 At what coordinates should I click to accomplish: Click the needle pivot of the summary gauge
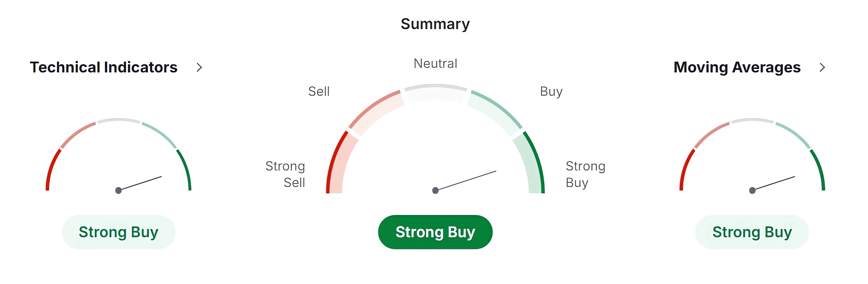pos(435,190)
